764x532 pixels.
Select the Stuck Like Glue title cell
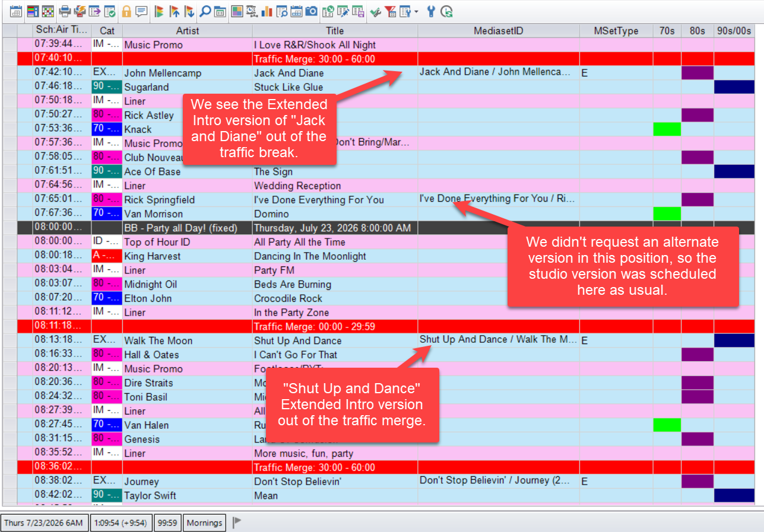[335, 87]
